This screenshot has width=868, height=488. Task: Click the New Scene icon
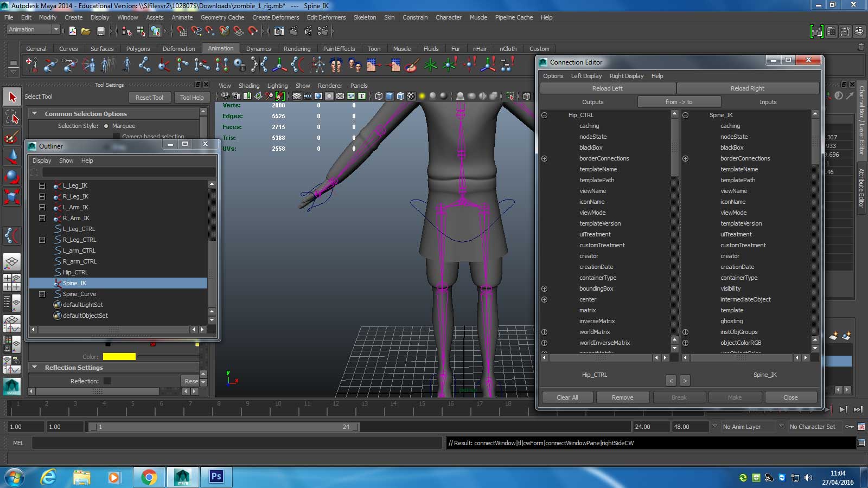(73, 31)
